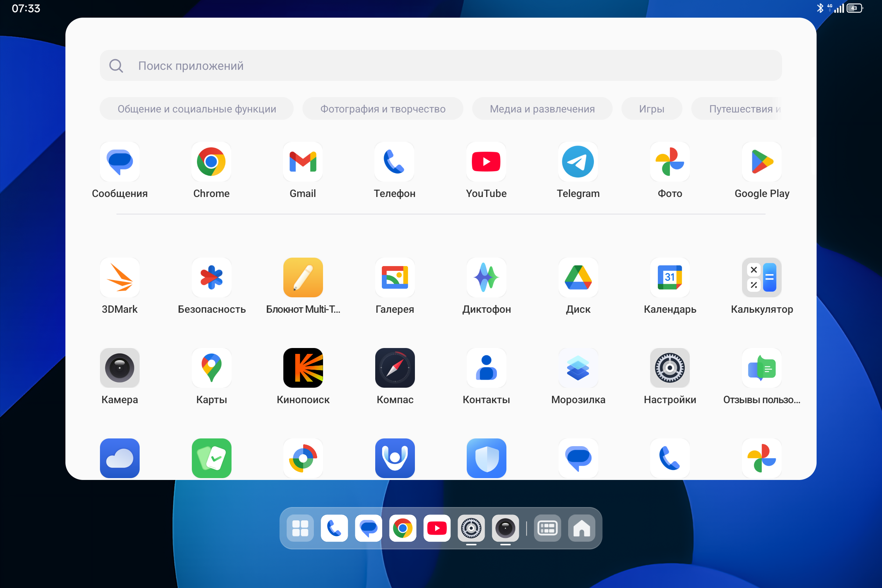Select the Медиа и развлечения category

point(542,109)
